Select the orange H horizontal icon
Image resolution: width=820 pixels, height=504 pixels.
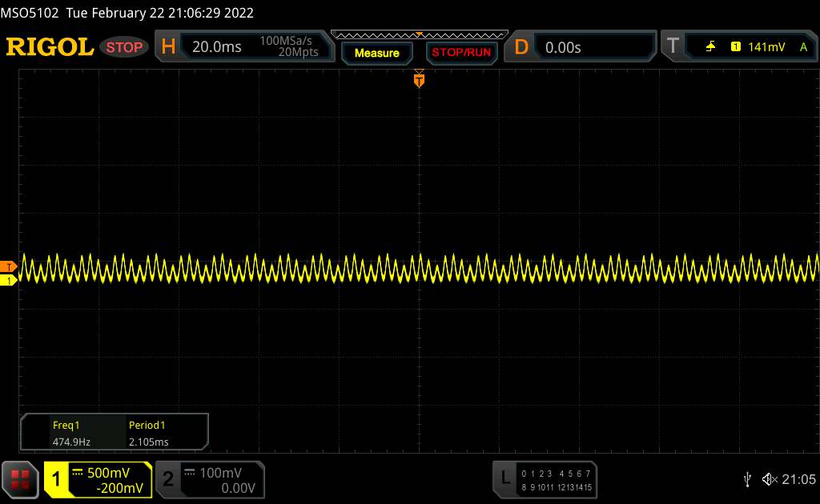click(168, 47)
